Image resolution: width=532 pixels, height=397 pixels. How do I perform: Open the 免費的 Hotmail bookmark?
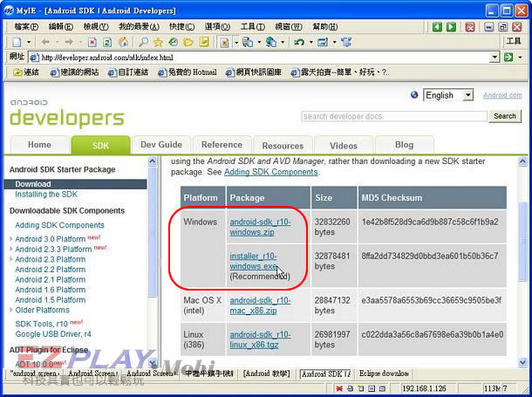(x=188, y=72)
